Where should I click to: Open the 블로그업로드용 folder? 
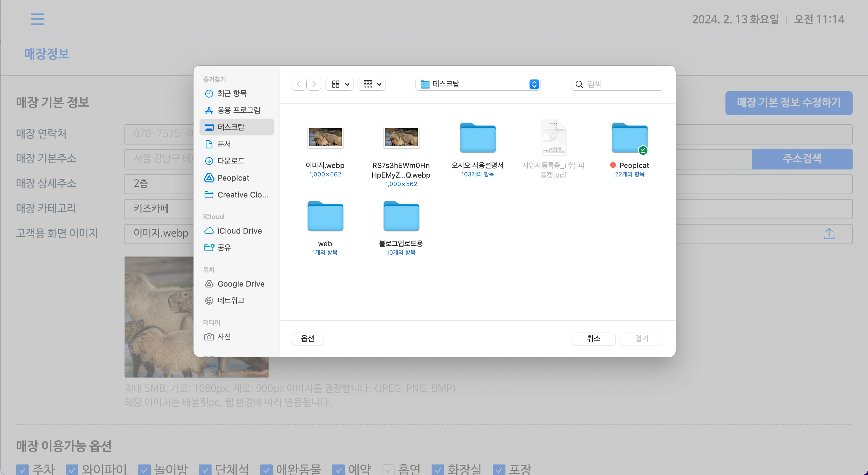tap(401, 216)
